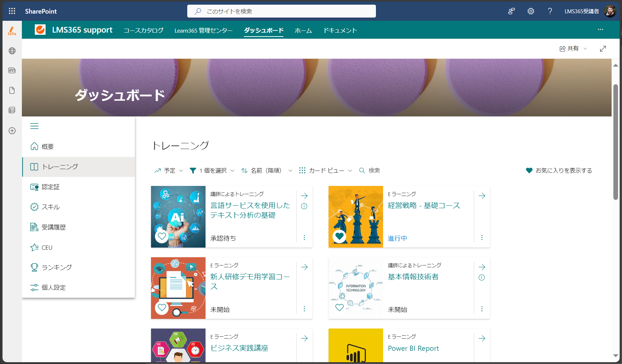Viewport: 622px width, 364px height.
Task: Click the LMS365受講者 profile avatar
Action: [x=610, y=11]
